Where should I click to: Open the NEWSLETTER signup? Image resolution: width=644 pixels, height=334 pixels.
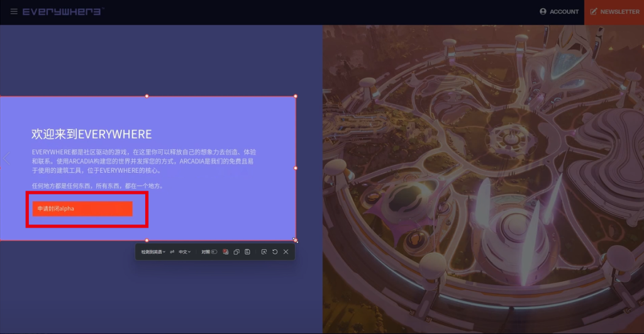click(614, 11)
